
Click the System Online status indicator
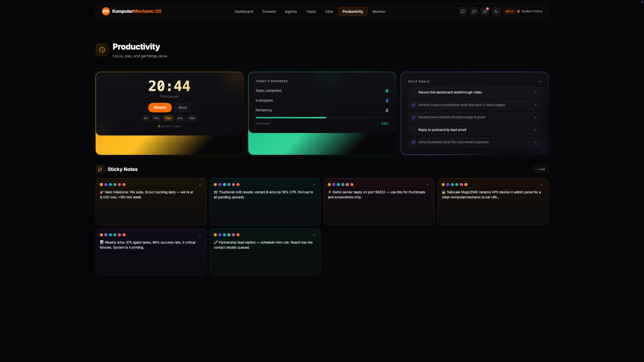[x=530, y=11]
